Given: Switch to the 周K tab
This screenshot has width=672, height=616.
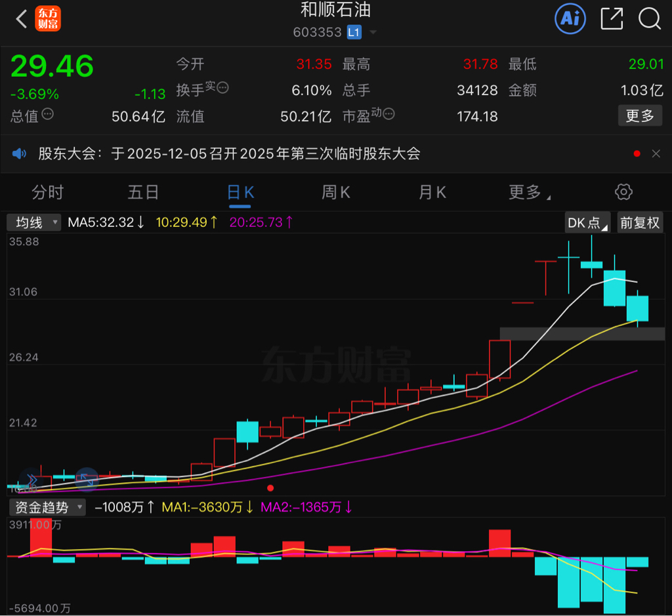Looking at the screenshot, I should [x=336, y=192].
